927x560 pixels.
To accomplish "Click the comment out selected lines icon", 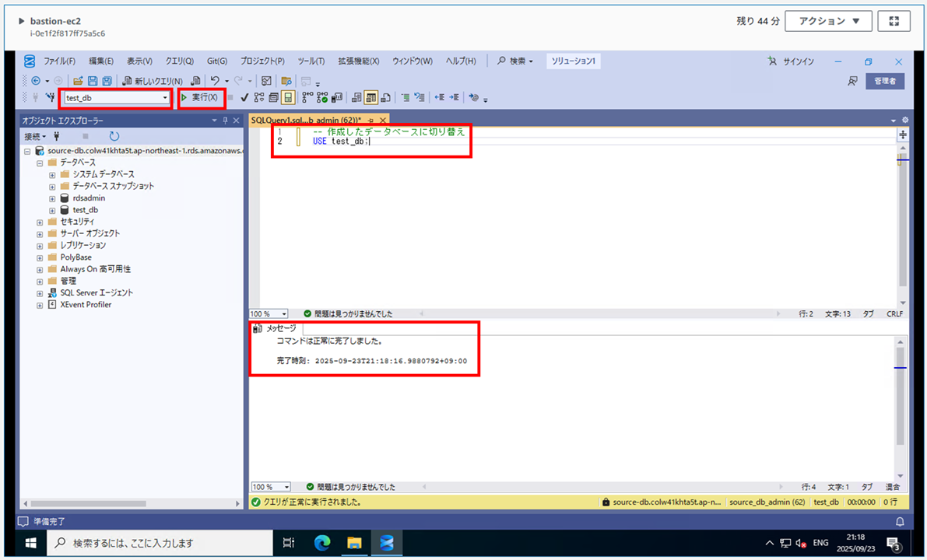I will coord(406,97).
